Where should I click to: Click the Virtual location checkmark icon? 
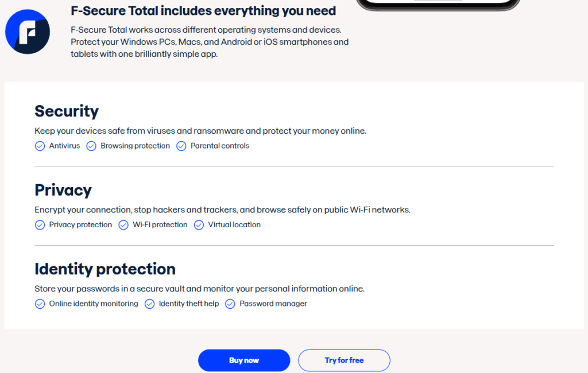point(199,225)
